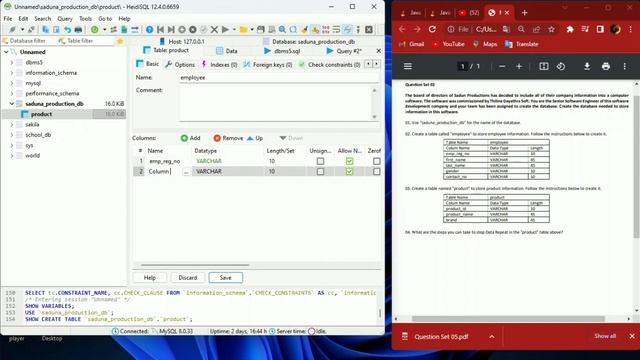Expand the school_db database node
Viewport: 640px width, 360px height.
(x=12, y=135)
